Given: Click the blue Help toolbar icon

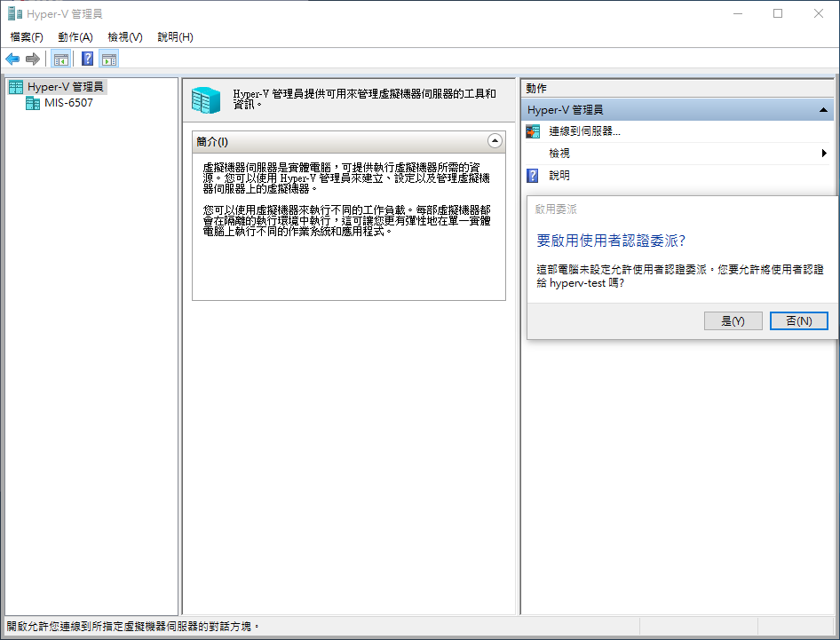Looking at the screenshot, I should point(87,59).
